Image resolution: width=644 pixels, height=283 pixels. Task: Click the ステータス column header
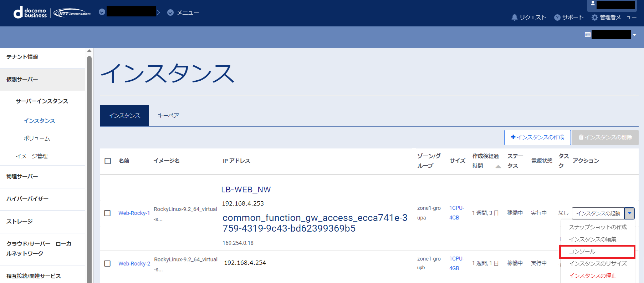click(x=515, y=161)
